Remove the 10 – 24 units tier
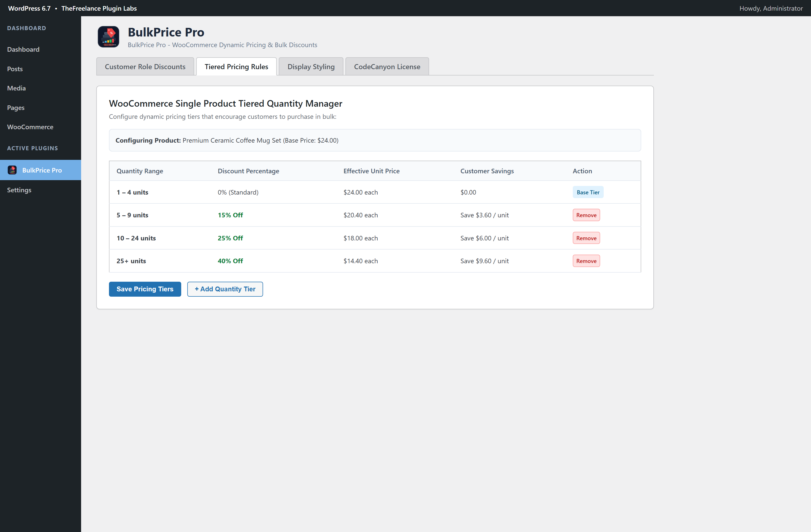 pyautogui.click(x=586, y=238)
